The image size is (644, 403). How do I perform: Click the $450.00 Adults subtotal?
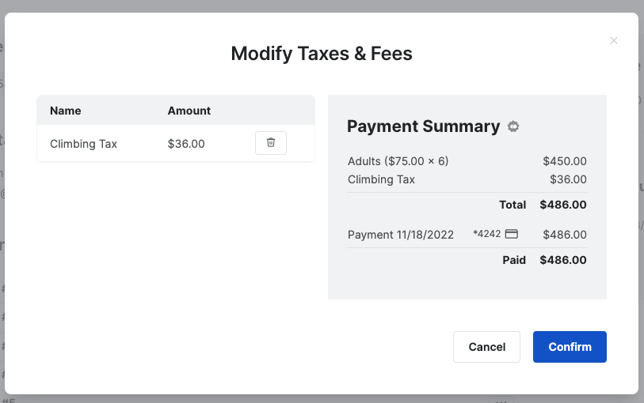point(565,161)
